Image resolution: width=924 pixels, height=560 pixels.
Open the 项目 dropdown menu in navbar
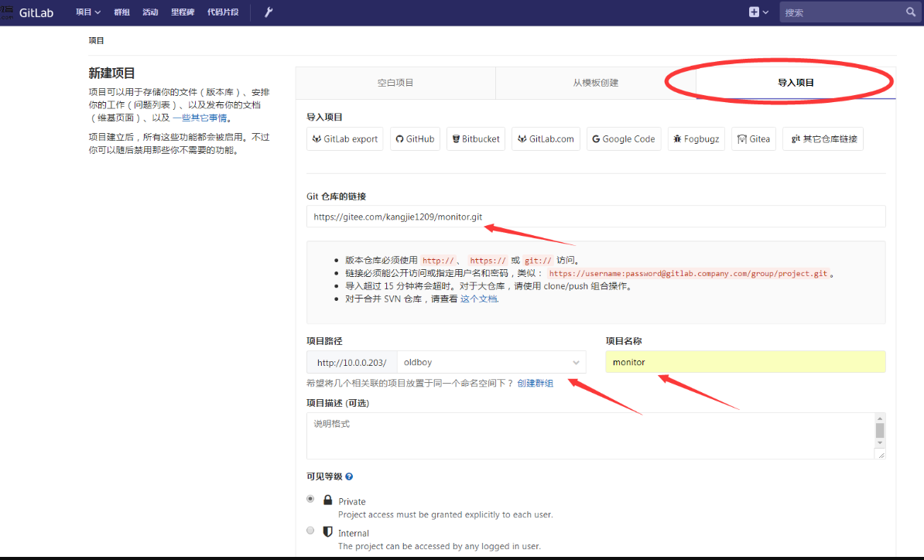pyautogui.click(x=87, y=12)
